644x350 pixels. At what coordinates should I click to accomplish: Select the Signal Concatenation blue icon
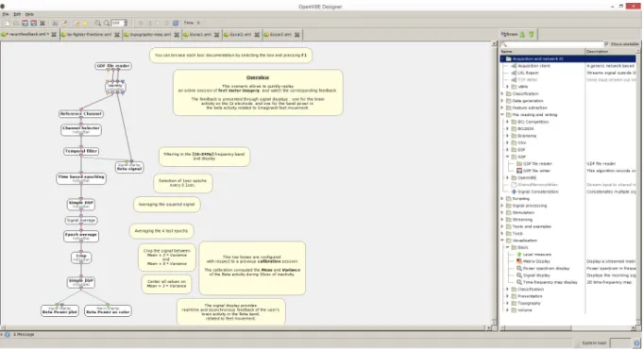point(514,192)
